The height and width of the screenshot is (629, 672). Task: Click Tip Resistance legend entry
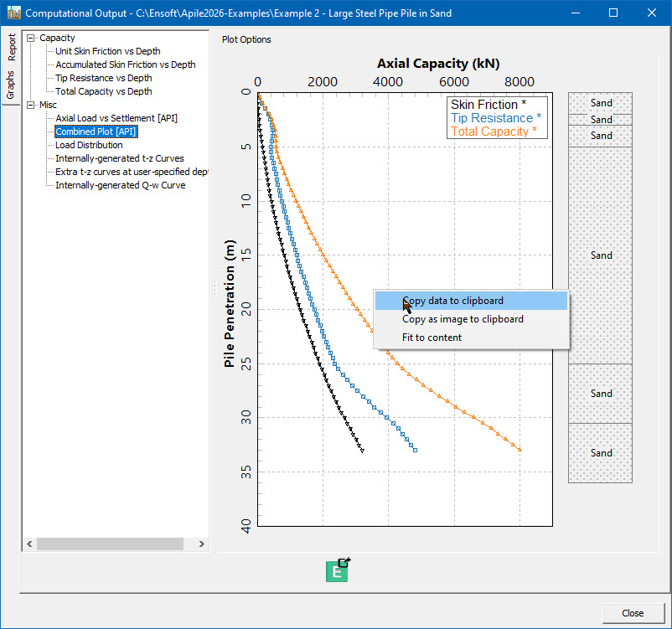click(495, 118)
